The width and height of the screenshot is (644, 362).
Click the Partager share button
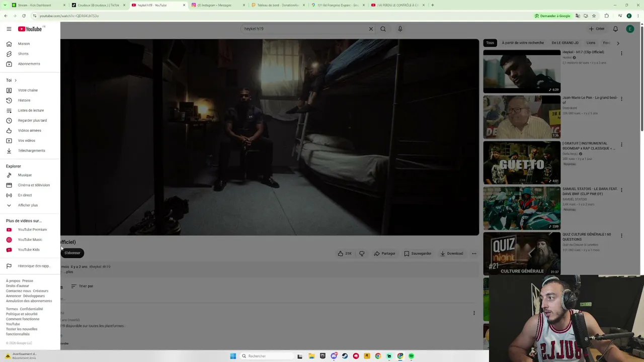click(385, 253)
